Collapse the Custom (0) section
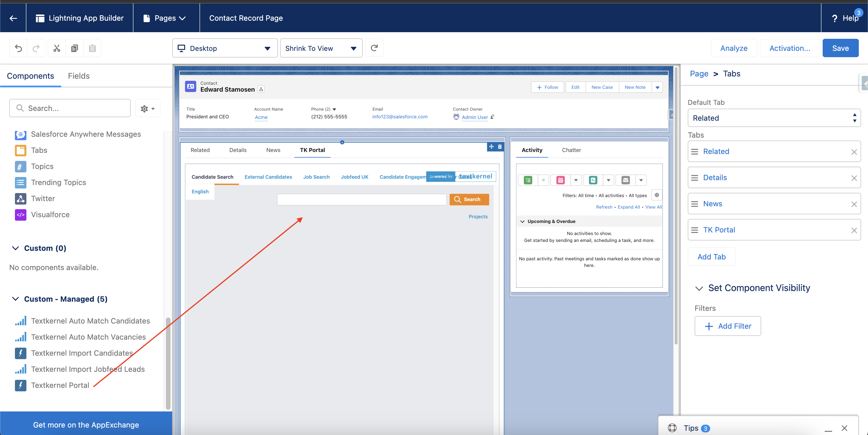The width and height of the screenshot is (868, 435). pos(15,248)
